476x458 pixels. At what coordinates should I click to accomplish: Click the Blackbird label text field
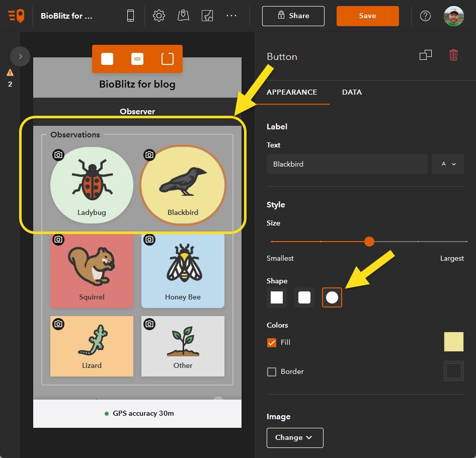tap(347, 164)
